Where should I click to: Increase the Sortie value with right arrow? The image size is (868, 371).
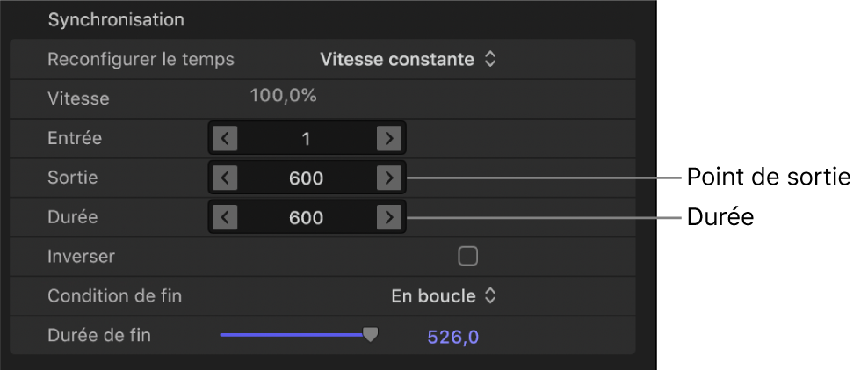point(388,178)
